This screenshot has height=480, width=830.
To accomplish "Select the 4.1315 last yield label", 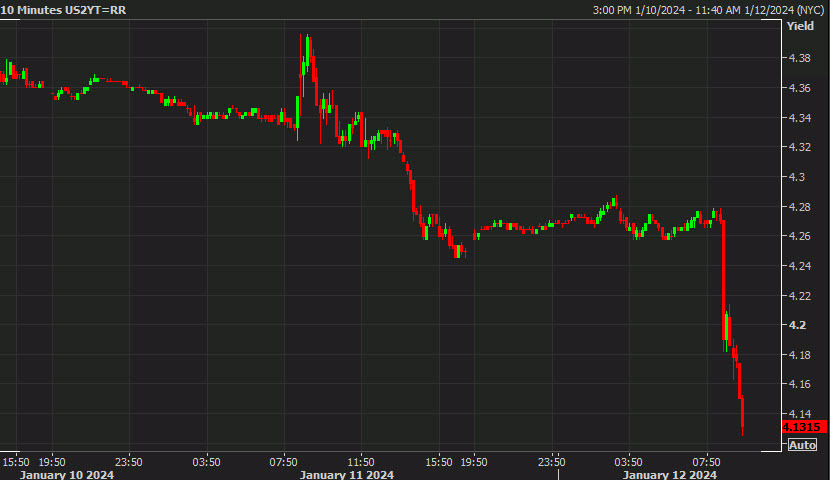I will [804, 427].
